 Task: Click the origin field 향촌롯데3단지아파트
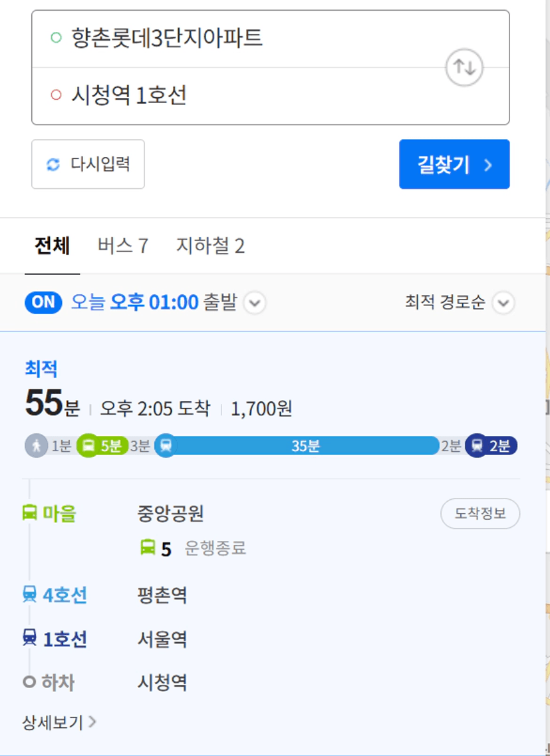click(x=271, y=39)
